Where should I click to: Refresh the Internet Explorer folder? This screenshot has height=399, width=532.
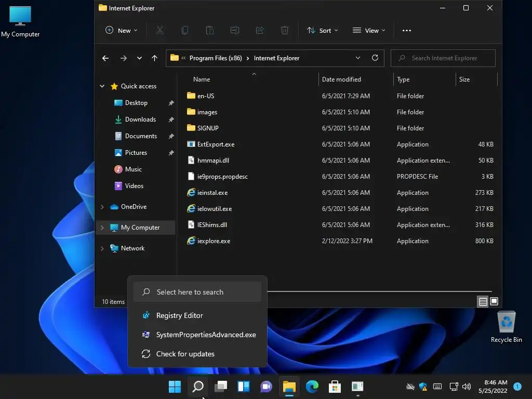(x=375, y=58)
